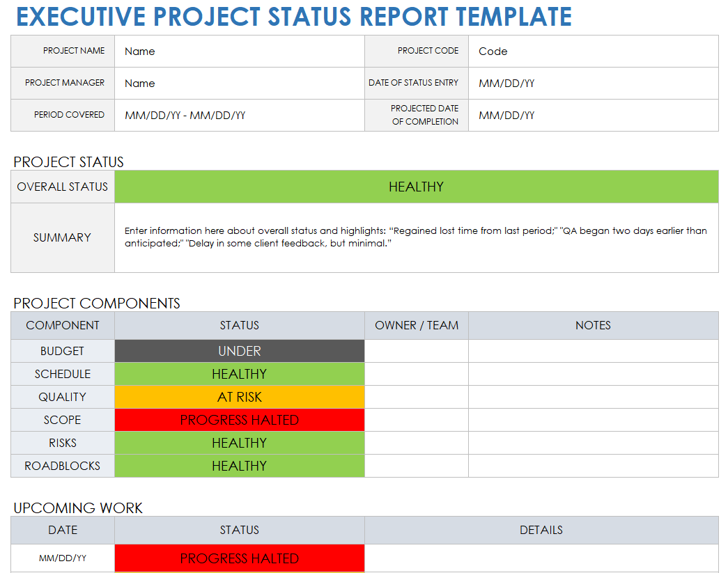Click the Period Covered date range cell
This screenshot has height=573, width=728.
(239, 115)
